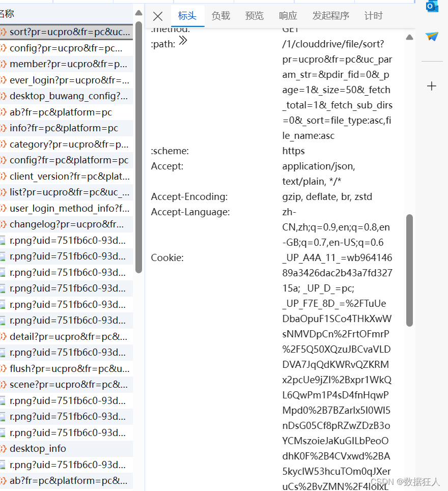
Task: Select the sort?pr=ucpro&fr=pc&uc... request
Action: (x=66, y=32)
